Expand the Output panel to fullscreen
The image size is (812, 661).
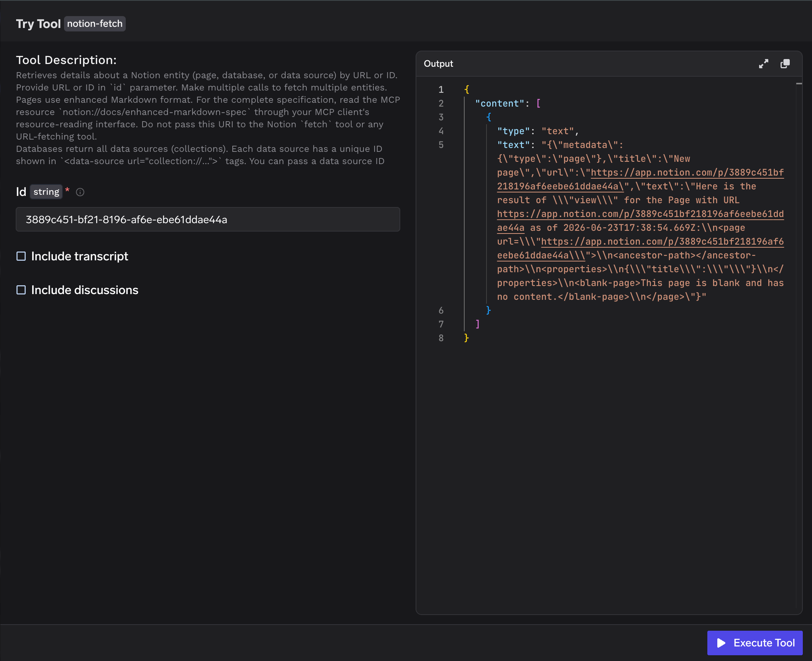point(763,64)
